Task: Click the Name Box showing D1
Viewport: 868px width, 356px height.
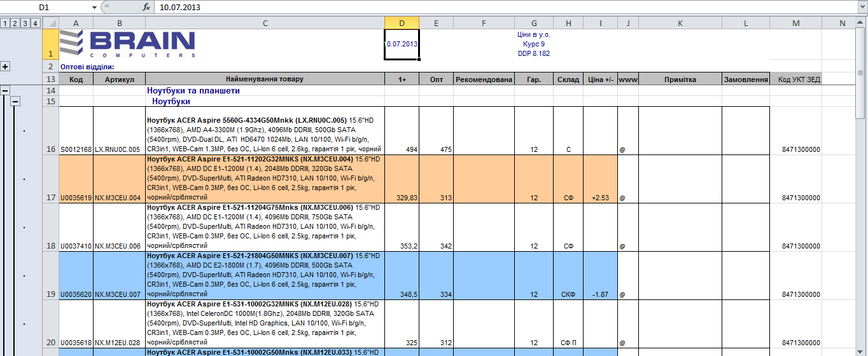Action: 45,7
